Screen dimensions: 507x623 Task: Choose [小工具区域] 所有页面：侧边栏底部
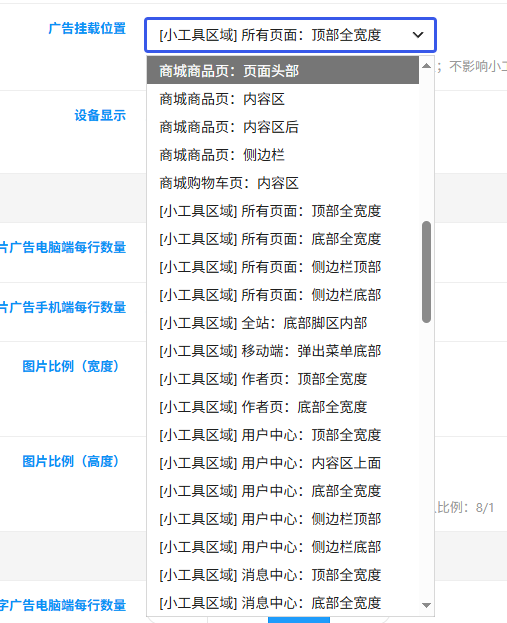[283, 295]
